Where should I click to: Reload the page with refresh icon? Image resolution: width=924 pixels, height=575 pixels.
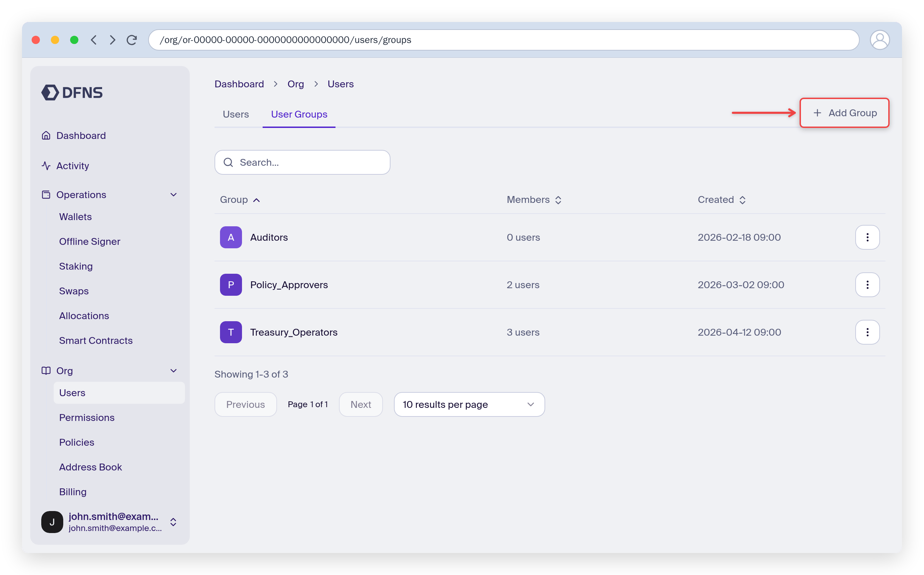(132, 40)
